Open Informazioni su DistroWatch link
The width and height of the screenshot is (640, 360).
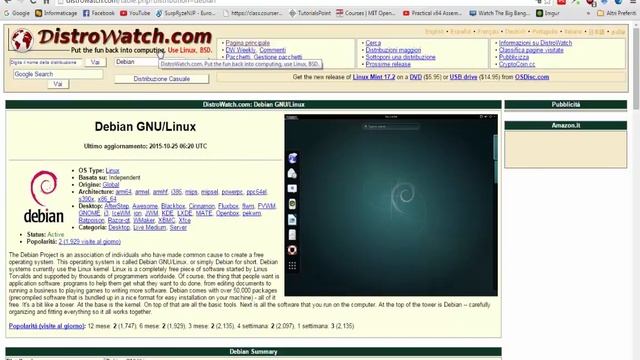(535, 43)
